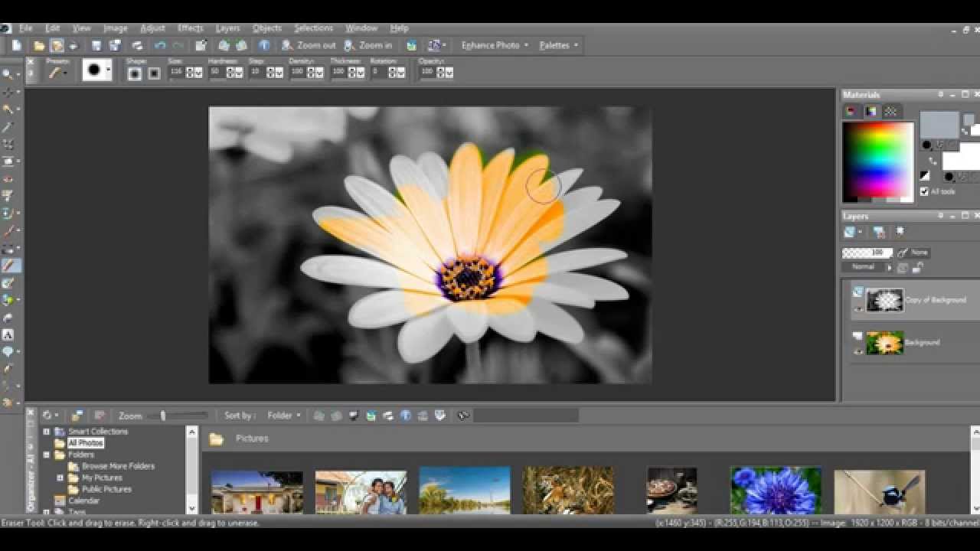The height and width of the screenshot is (551, 980).
Task: Open the Sort by Folder dropdown
Action: (x=283, y=416)
